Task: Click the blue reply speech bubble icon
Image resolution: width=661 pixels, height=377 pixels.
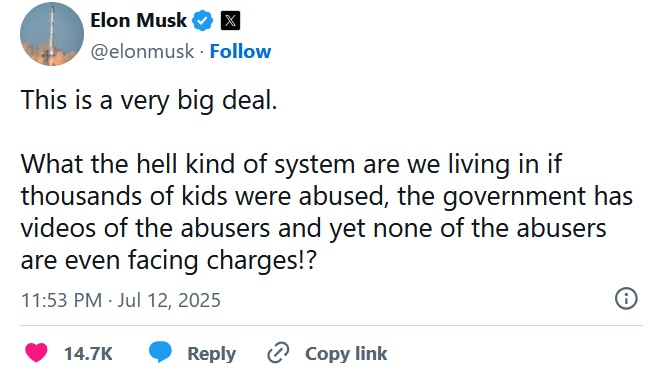Action: [x=160, y=352]
